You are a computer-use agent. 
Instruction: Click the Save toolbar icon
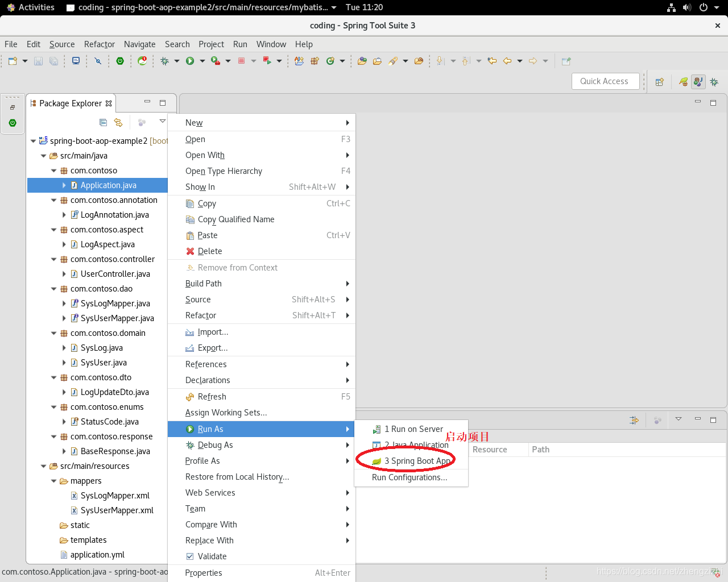[38, 61]
